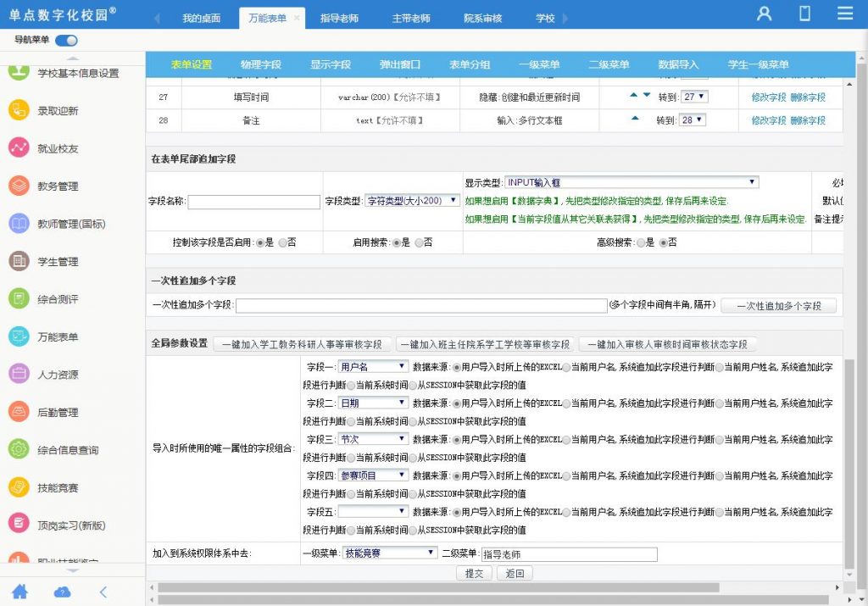Image resolution: width=868 pixels, height=606 pixels.
Task: Select 否 for 高级搜索
Action: click(x=663, y=242)
